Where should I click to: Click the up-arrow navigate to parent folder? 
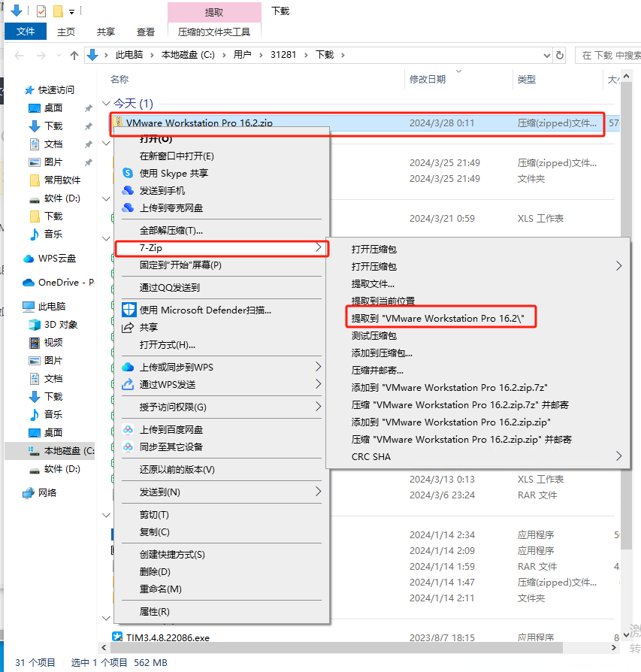[x=74, y=56]
